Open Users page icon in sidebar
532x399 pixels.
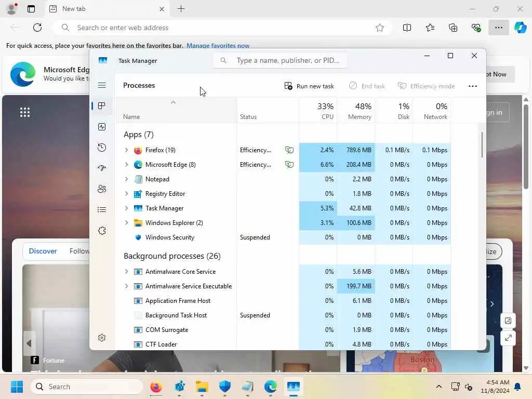pyautogui.click(x=102, y=189)
